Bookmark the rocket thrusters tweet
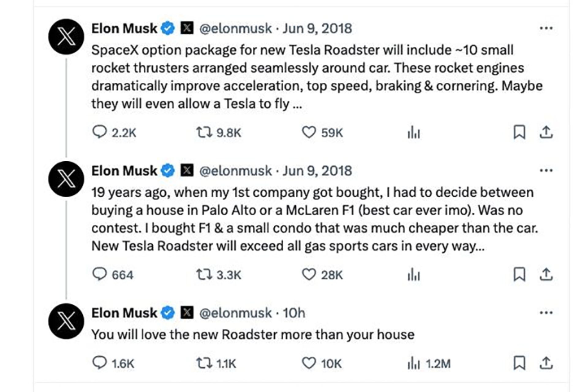The image size is (588, 392). pyautogui.click(x=519, y=133)
